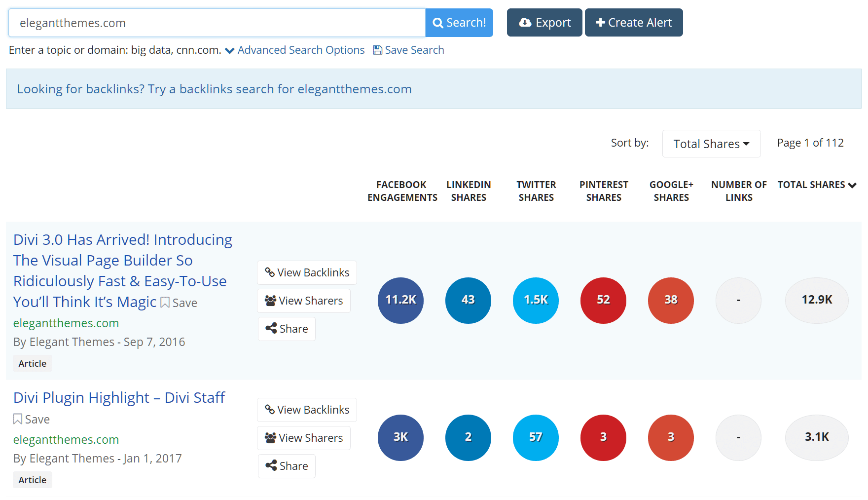Image resolution: width=868 pixels, height=500 pixels.
Task: Click the chain-link View Backlinks icon for Divi 3.0
Action: click(270, 272)
